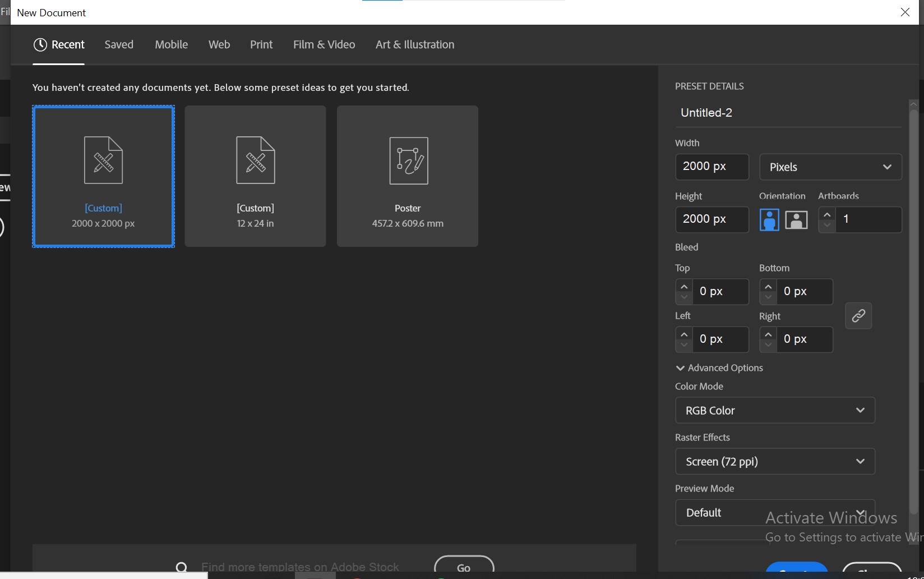Click the scrollbar up arrow
This screenshot has width=924, height=579.
pos(913,104)
